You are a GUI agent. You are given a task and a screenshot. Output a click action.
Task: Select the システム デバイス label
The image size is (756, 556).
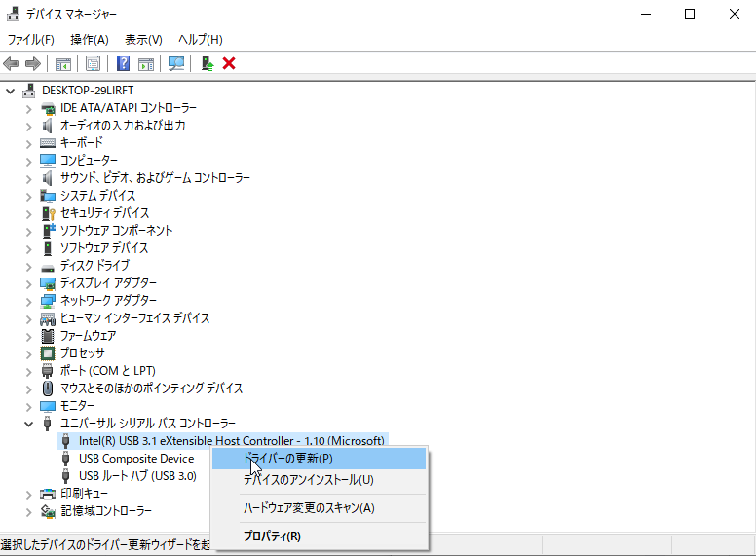[97, 196]
